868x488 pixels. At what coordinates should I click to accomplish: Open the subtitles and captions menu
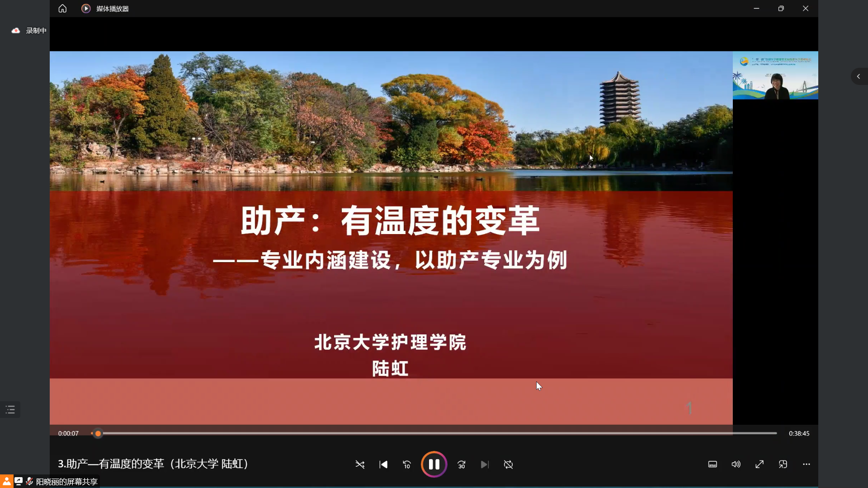pos(712,464)
